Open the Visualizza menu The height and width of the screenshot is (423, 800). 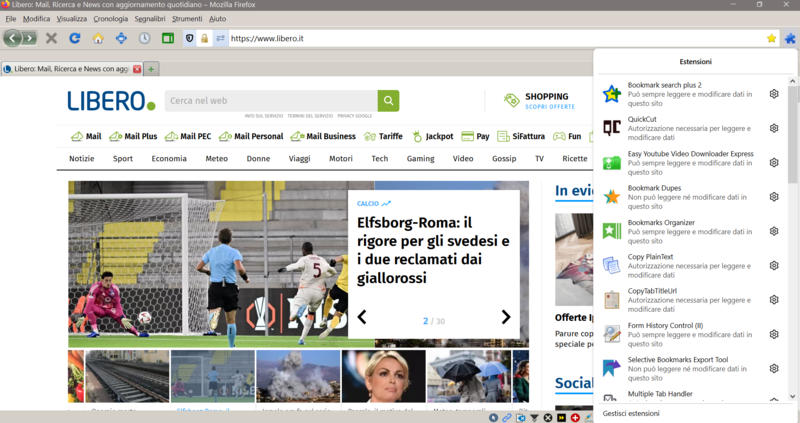71,19
